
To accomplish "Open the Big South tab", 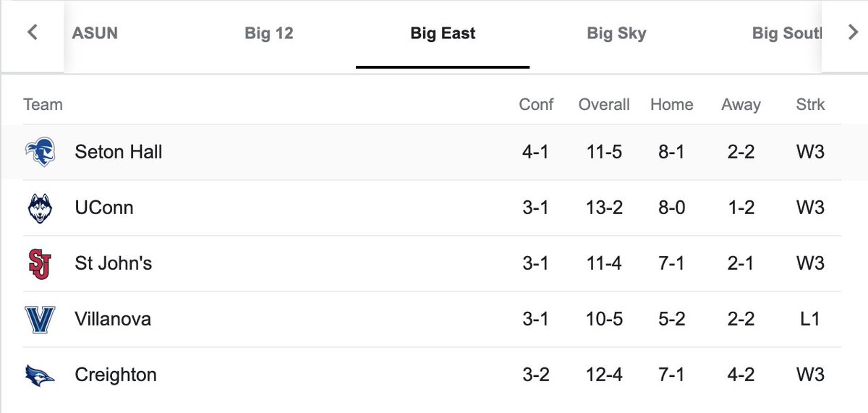I will pos(787,33).
